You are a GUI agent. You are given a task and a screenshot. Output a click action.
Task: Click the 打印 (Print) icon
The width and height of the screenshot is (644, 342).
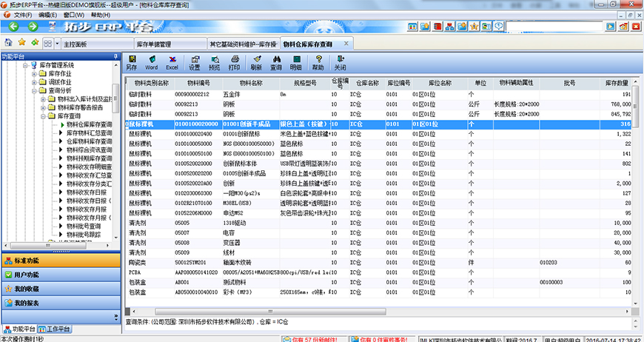(x=235, y=62)
